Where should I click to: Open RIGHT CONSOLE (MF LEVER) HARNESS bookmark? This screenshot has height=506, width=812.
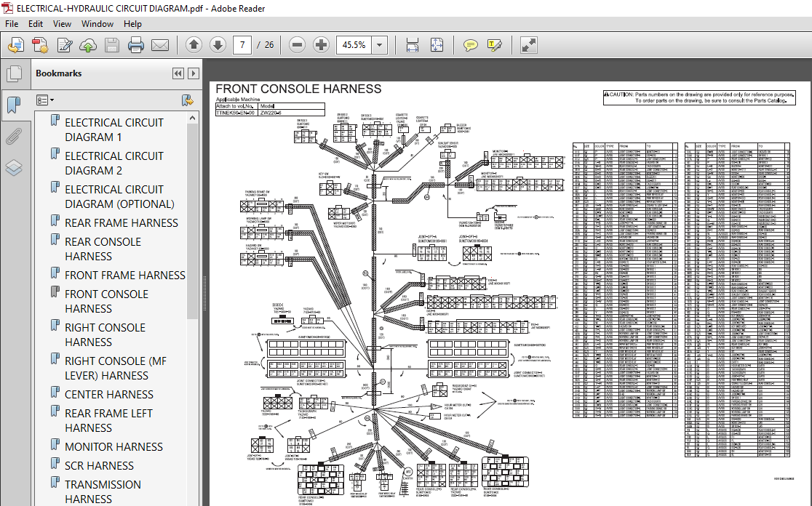116,369
